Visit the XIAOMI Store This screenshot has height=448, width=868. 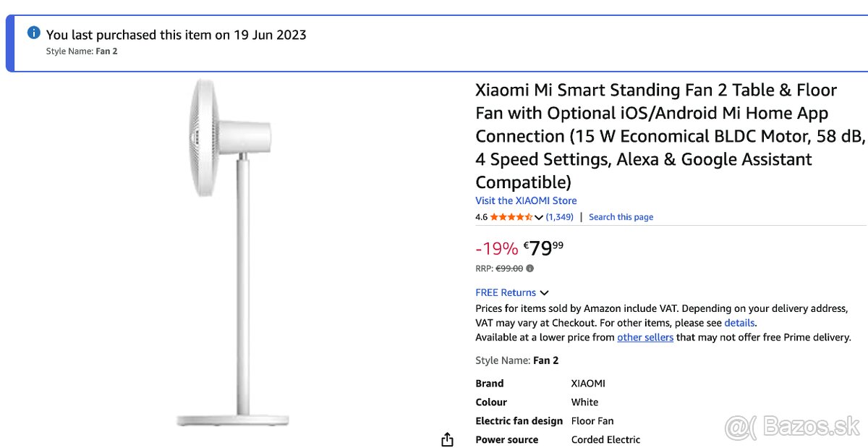tap(525, 200)
